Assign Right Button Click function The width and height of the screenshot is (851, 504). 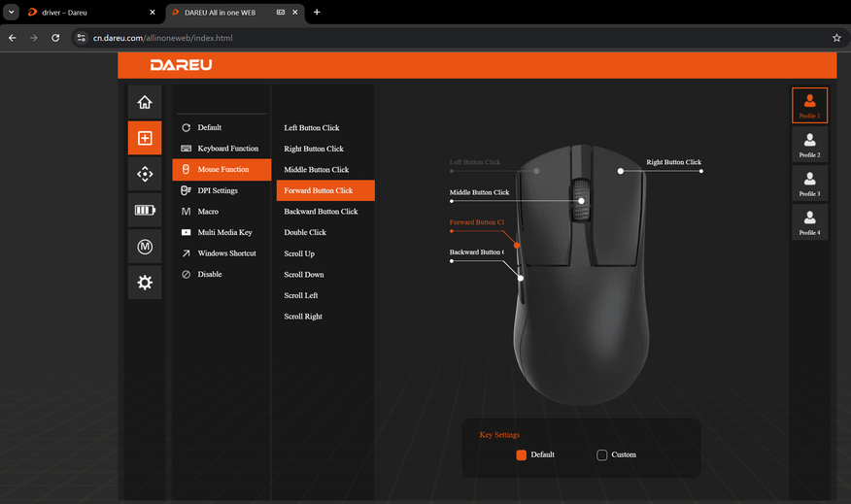[x=325, y=149]
